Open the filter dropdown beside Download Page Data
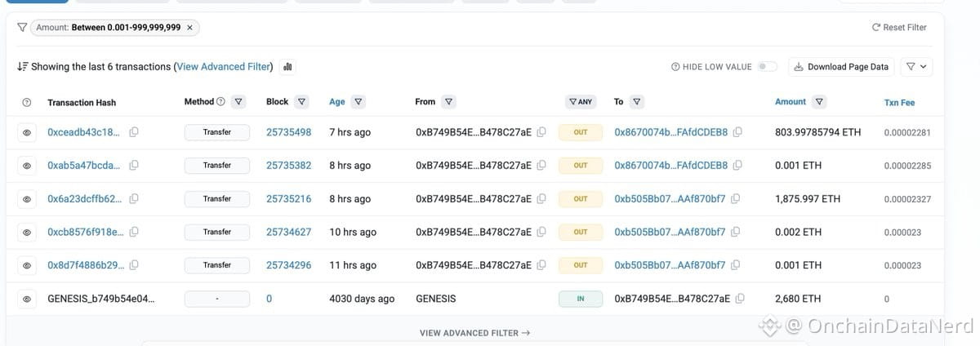Screen dimensions: 980x346 tap(916, 67)
